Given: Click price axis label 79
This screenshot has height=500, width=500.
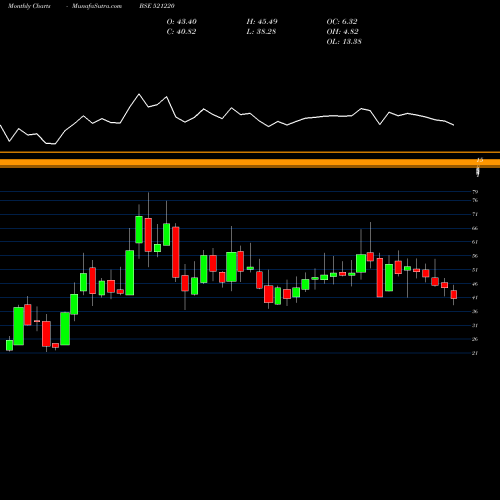Looking at the screenshot, I should pyautogui.click(x=475, y=192).
